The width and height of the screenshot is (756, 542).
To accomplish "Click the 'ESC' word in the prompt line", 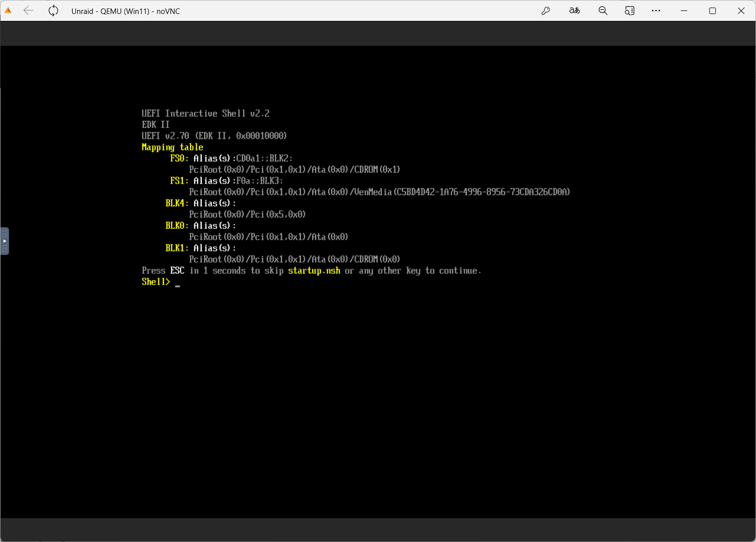I will click(177, 271).
